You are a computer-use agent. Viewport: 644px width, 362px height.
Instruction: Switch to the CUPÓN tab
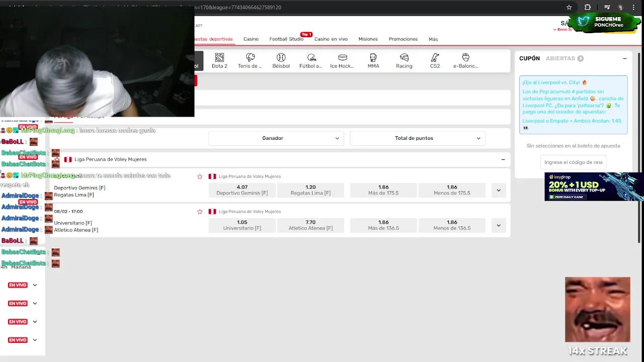click(x=529, y=58)
